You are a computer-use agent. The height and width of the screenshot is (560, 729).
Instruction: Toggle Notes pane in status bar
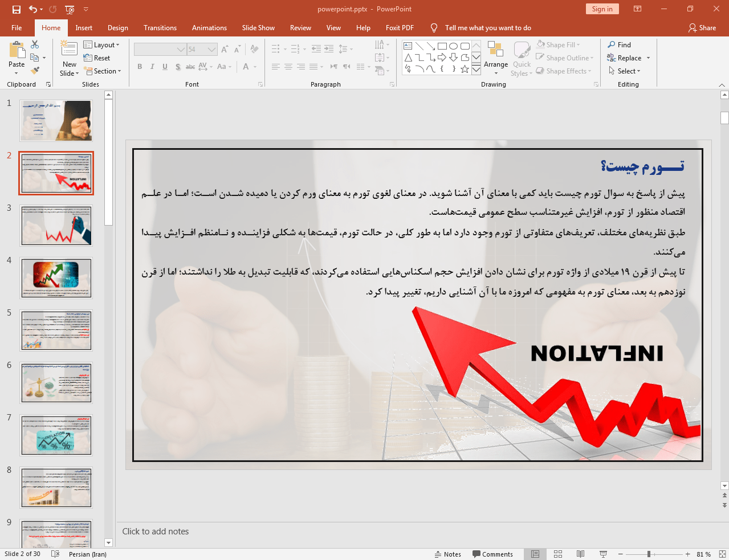coord(447,554)
